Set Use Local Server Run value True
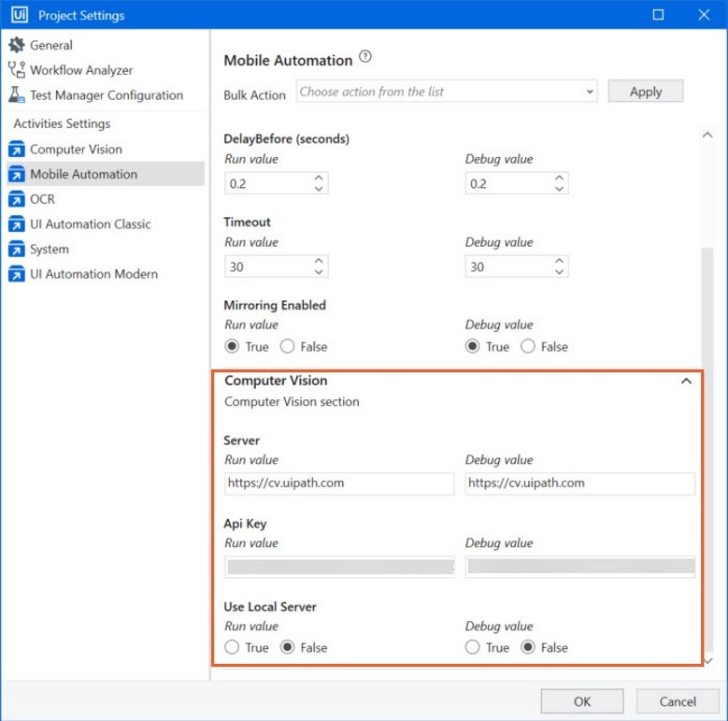Image resolution: width=728 pixels, height=721 pixels. 232,647
